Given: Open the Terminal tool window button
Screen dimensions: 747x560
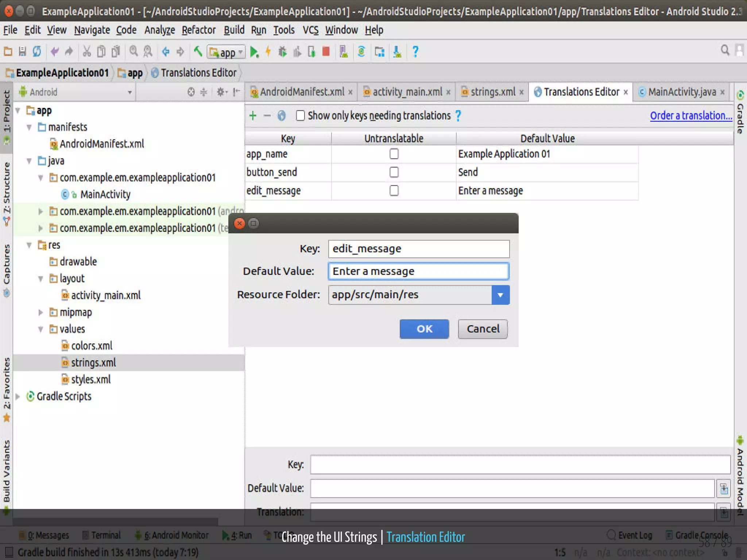Looking at the screenshot, I should [101, 535].
